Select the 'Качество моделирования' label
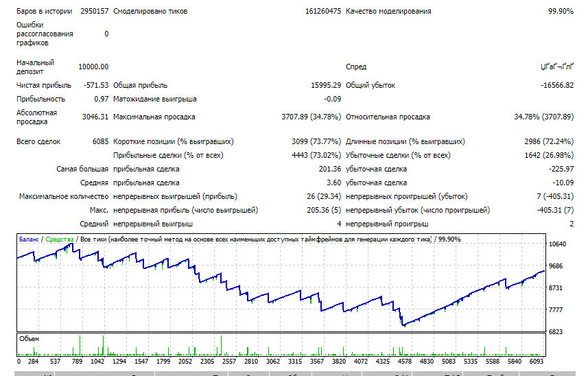Image resolution: width=588 pixels, height=376 pixels. pyautogui.click(x=388, y=11)
